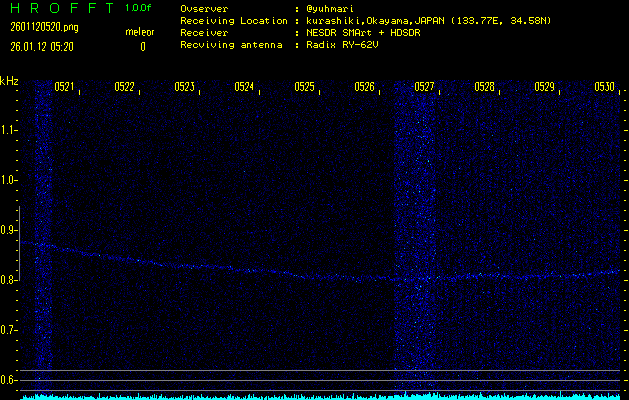The height and width of the screenshot is (400, 629).
Task: Click the 0525 time tick label
Action: pos(304,87)
